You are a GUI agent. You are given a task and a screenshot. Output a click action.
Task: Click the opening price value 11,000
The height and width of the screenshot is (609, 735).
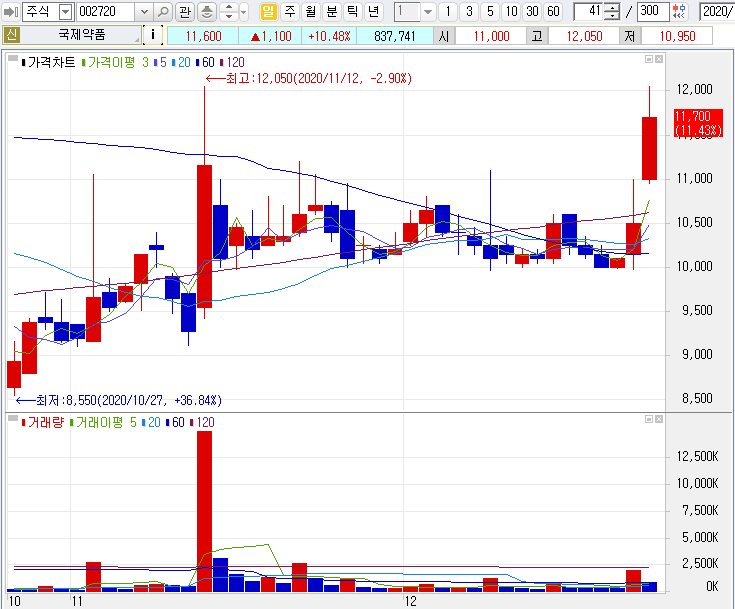pyautogui.click(x=491, y=36)
